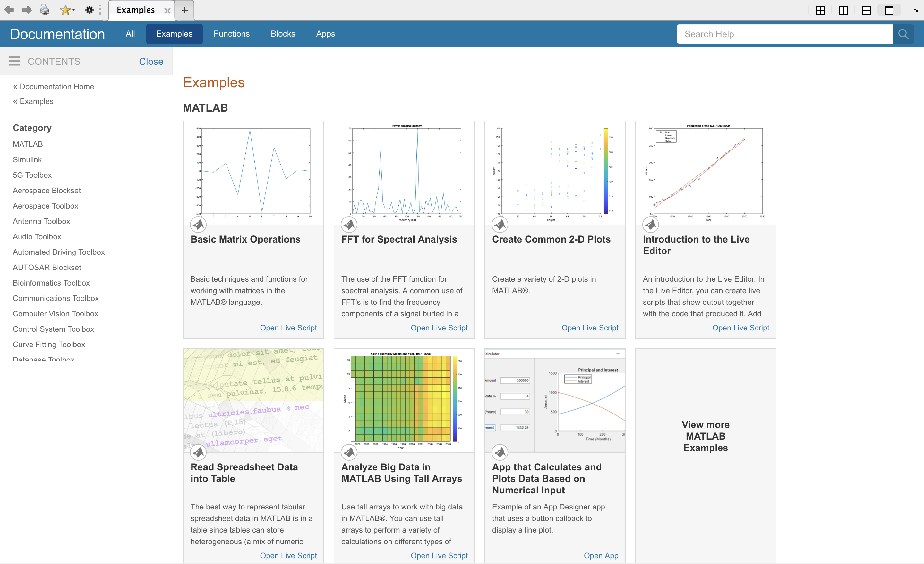Add a new tab with plus button
Image resolution: width=924 pixels, height=564 pixels.
(184, 10)
